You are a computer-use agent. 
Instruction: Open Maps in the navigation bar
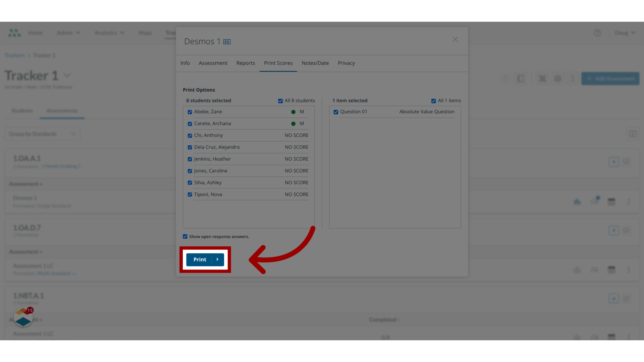[145, 33]
